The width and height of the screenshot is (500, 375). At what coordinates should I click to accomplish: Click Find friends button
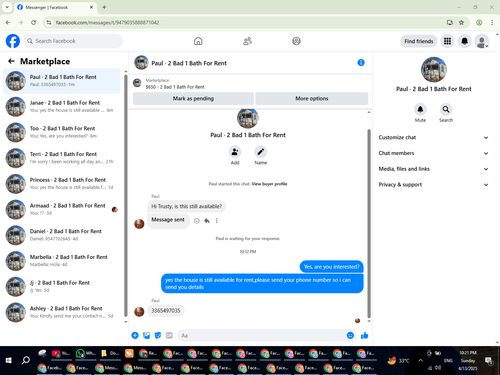[x=419, y=41]
